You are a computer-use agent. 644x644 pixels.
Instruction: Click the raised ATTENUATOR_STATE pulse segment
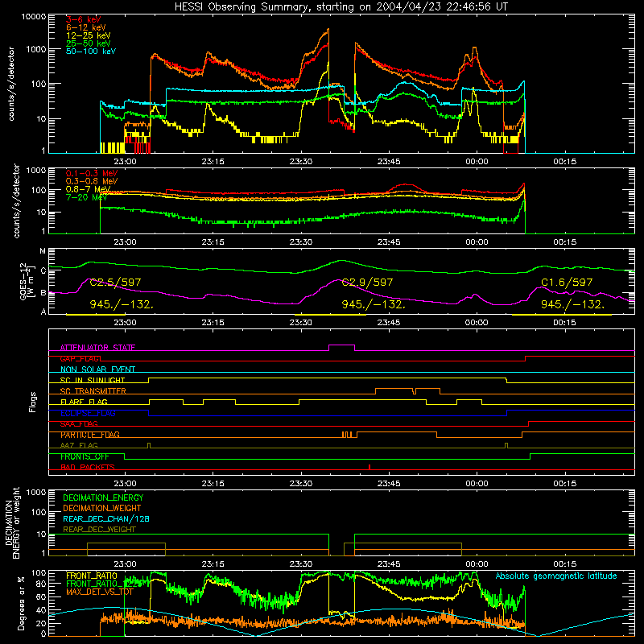[x=341, y=345]
